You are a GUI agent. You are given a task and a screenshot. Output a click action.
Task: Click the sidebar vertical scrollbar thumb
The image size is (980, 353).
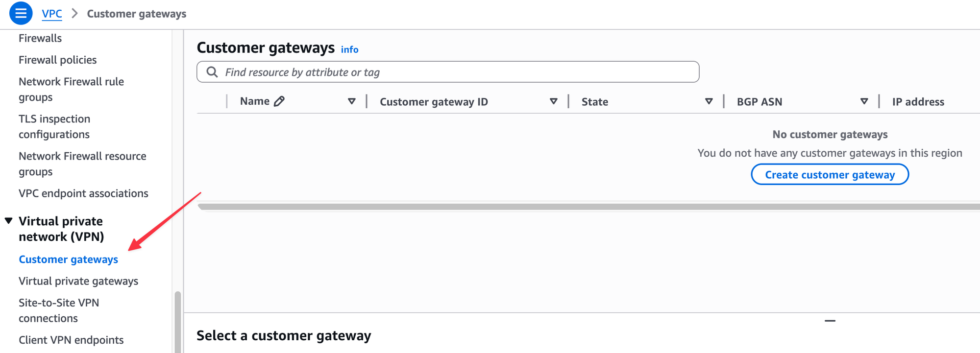178,322
